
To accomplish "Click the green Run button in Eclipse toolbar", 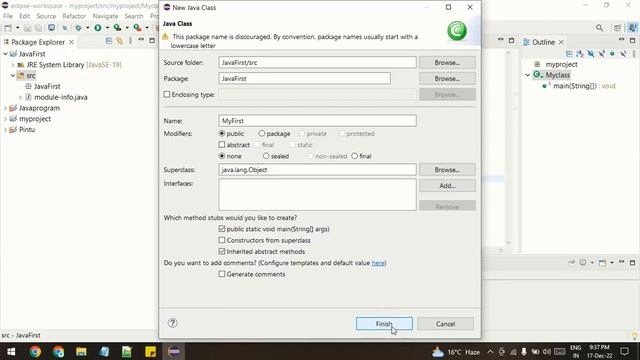I will [x=98, y=28].
